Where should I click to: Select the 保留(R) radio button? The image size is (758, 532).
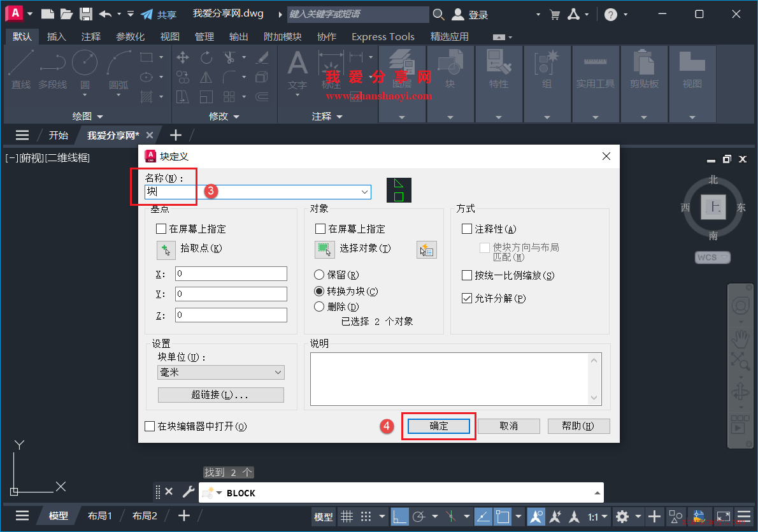[319, 275]
